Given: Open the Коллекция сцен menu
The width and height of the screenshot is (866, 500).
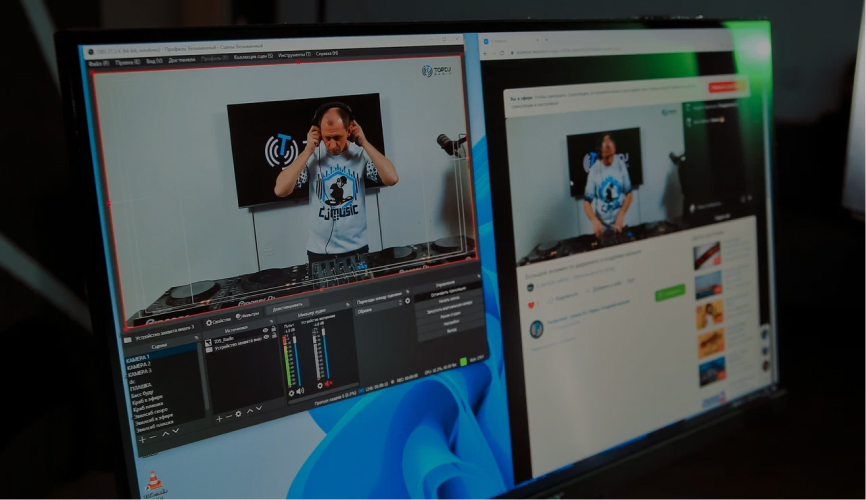Looking at the screenshot, I should (253, 56).
